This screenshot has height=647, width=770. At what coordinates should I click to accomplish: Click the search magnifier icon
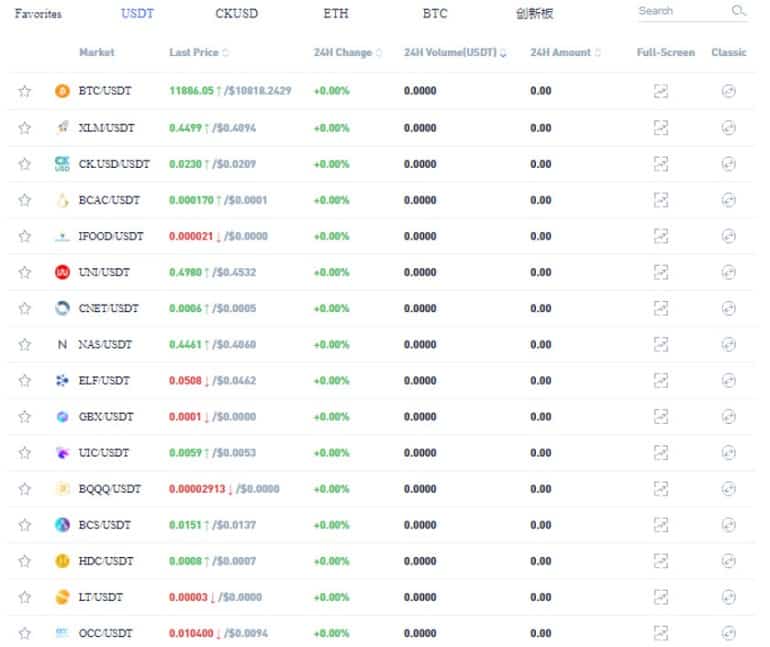[x=738, y=10]
